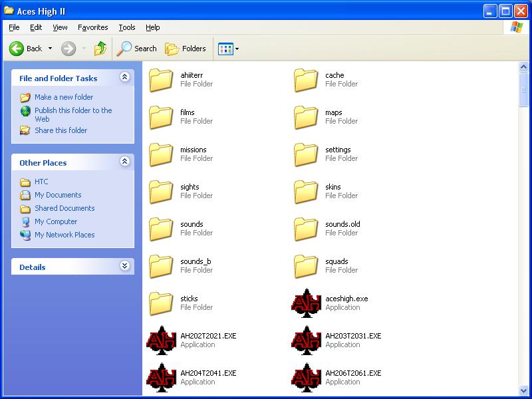
Task: Go to HTC in Other Places
Action: point(41,182)
